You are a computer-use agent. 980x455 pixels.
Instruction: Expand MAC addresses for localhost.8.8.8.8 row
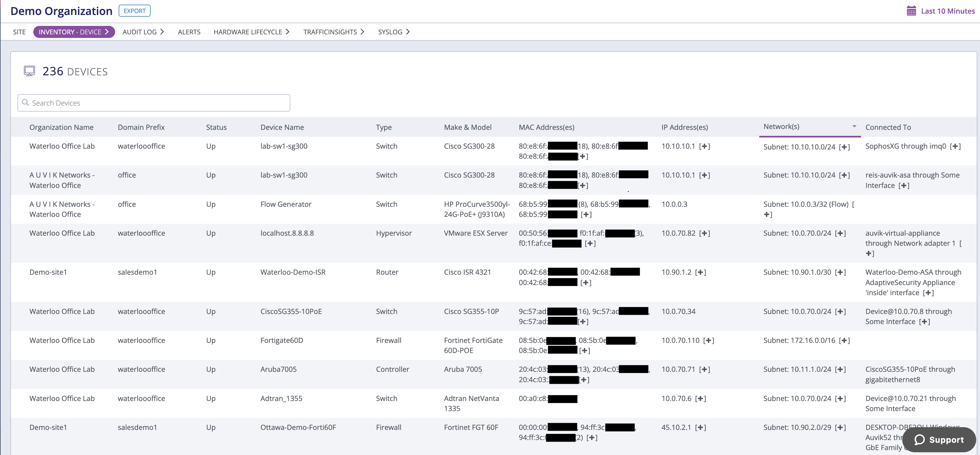point(590,244)
